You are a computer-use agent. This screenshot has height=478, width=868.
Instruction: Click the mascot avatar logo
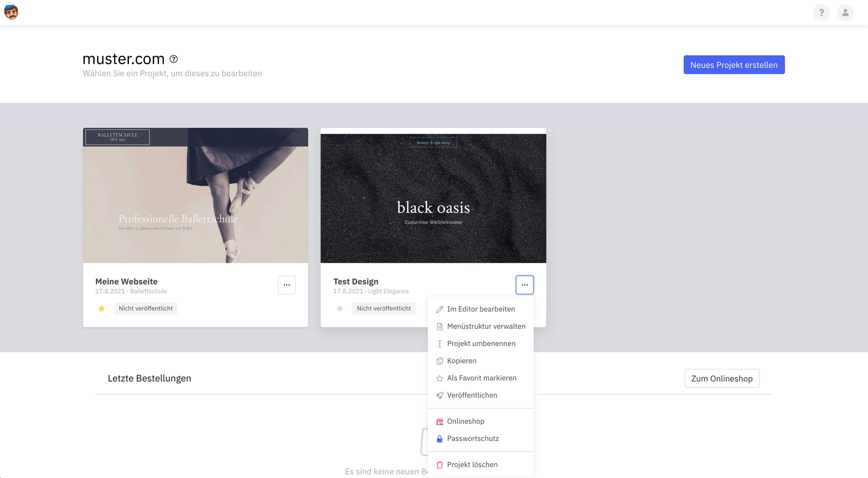(x=11, y=12)
